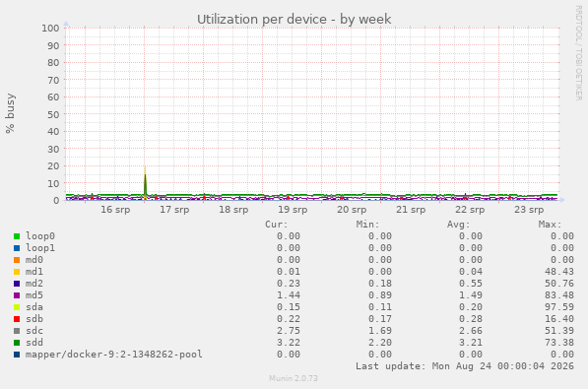Image resolution: width=588 pixels, height=389 pixels.
Task: Click the sdc gray color swatch
Action: coord(17,331)
